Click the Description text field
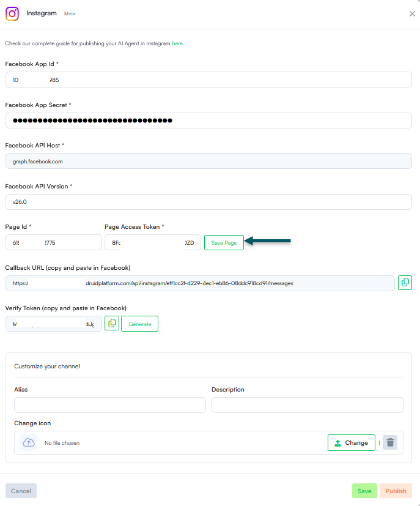This screenshot has width=420, height=506. click(307, 405)
